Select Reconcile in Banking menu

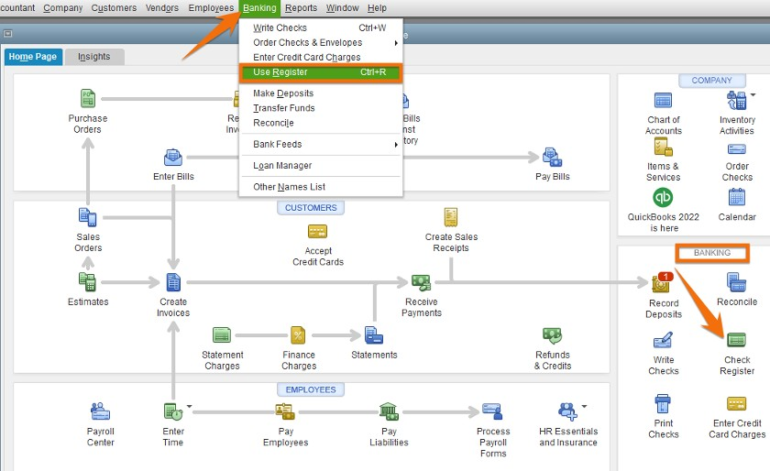pyautogui.click(x=320, y=123)
